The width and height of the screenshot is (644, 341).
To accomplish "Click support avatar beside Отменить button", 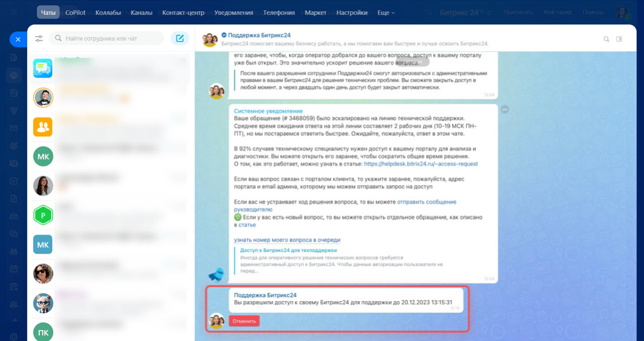I will point(216,320).
